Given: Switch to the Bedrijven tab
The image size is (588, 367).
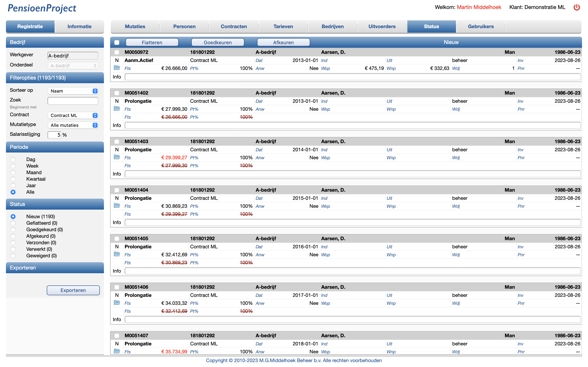Looking at the screenshot, I should 333,27.
